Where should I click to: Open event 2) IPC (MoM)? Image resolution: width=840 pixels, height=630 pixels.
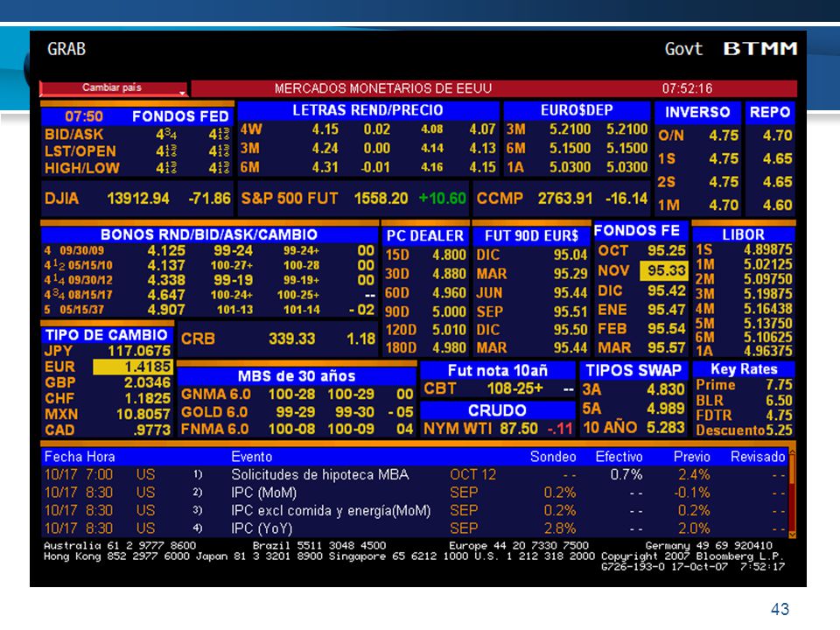(x=415, y=493)
